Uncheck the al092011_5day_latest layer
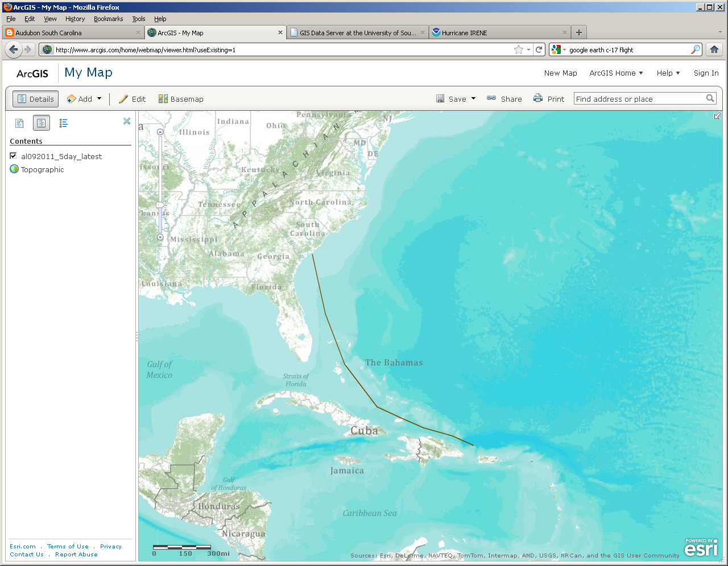The width and height of the screenshot is (728, 566). pos(13,156)
